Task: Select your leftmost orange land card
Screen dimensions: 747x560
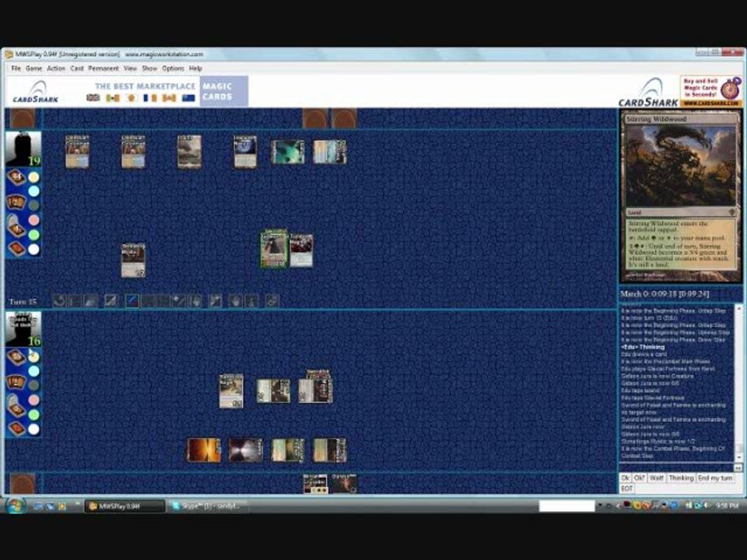Action: 203,450
